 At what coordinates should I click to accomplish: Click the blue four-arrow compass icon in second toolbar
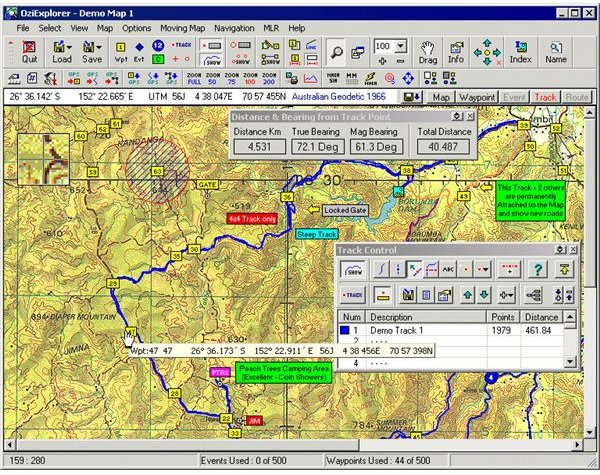pos(408,78)
